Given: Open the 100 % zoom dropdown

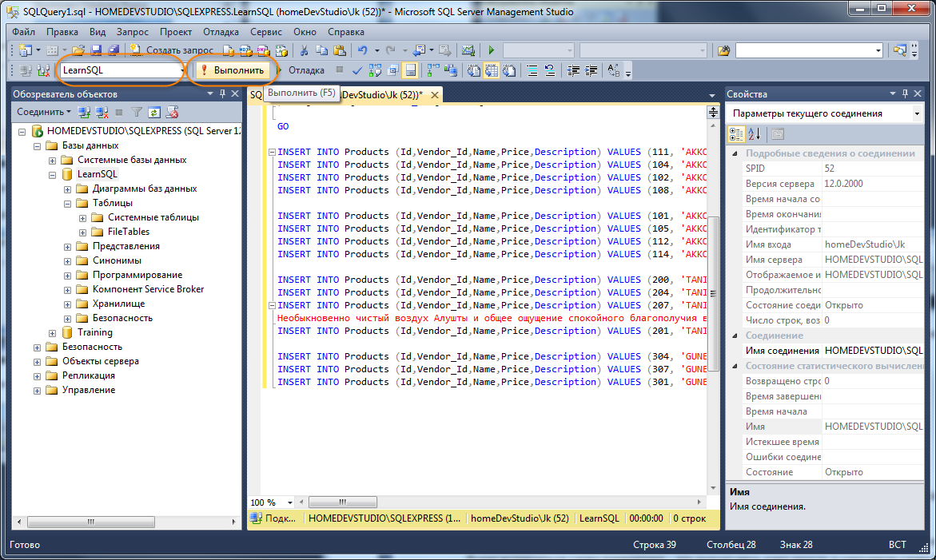Looking at the screenshot, I should (x=290, y=502).
